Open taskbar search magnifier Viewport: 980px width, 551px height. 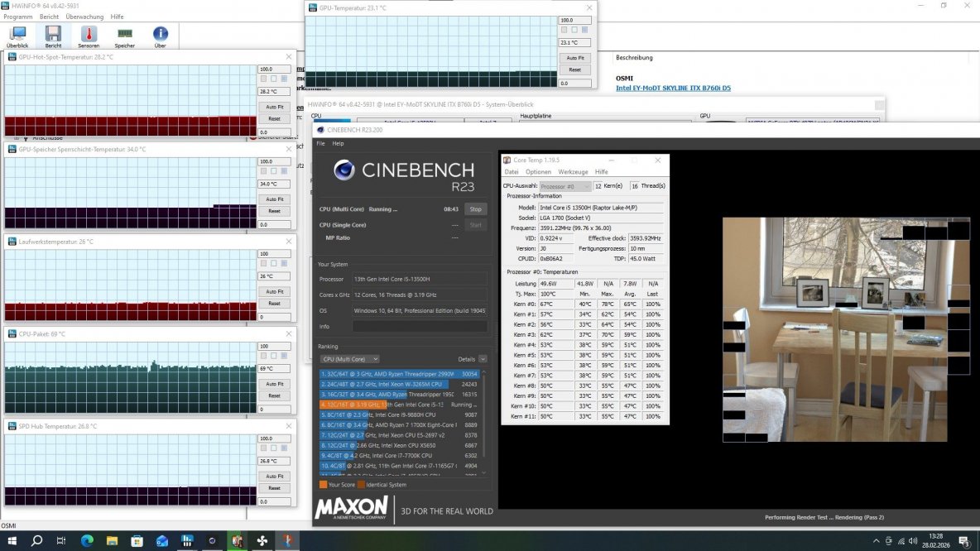pyautogui.click(x=37, y=541)
